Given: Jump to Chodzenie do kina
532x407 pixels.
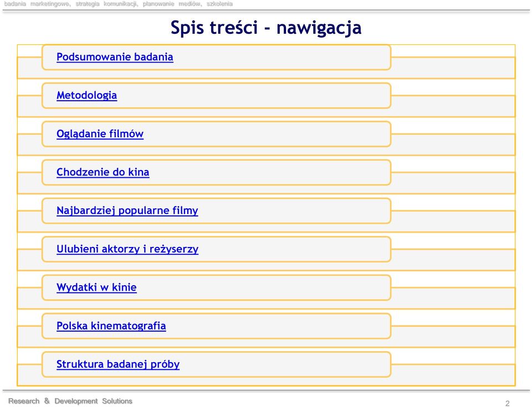Looking at the screenshot, I should [103, 172].
